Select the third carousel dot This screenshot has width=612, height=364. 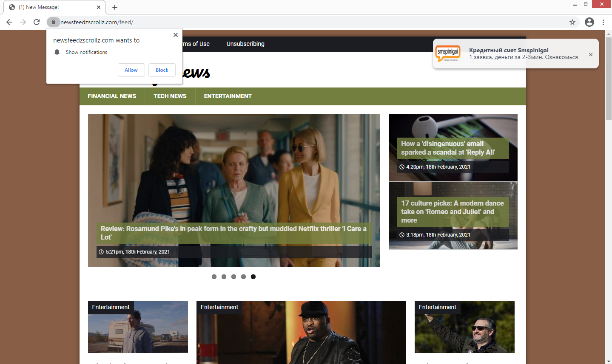(x=233, y=277)
